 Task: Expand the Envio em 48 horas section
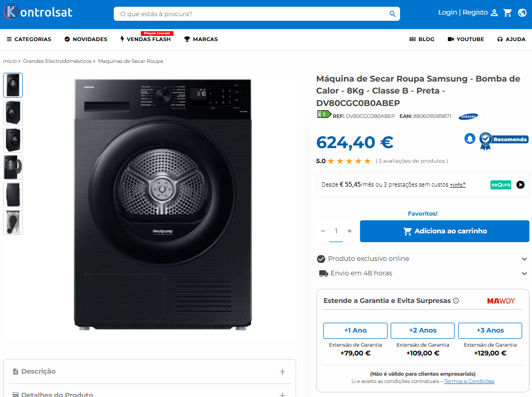[524, 273]
